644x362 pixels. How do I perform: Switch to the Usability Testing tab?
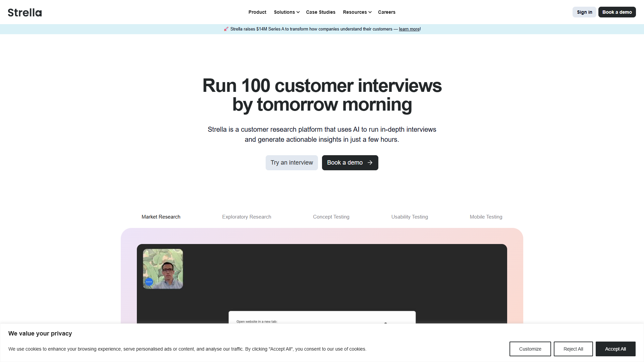410,217
